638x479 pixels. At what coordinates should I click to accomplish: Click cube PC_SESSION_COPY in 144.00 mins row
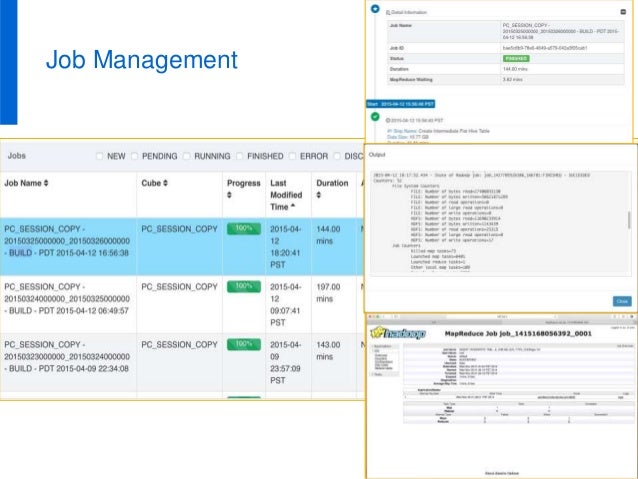click(x=179, y=229)
